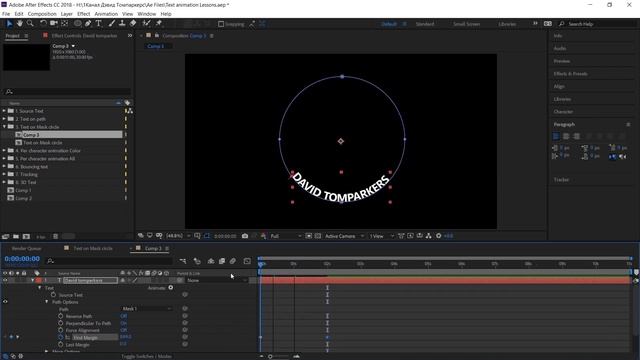
Task: Select the Zoom magnifier tool
Action: tap(30, 24)
